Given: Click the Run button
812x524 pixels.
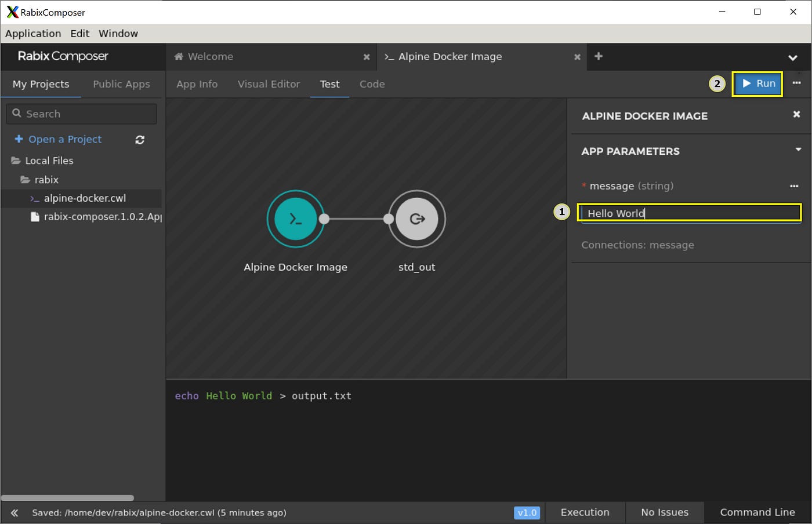Looking at the screenshot, I should tap(757, 83).
